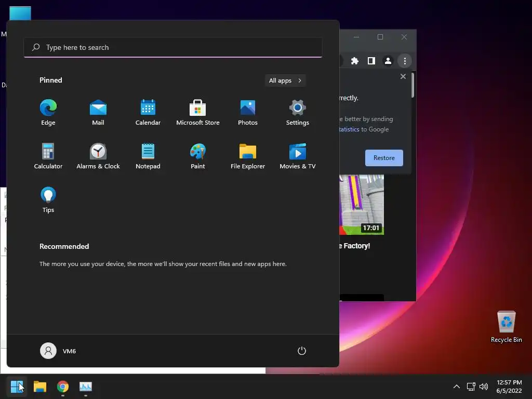The image size is (532, 399).
Task: Launch the Photos app
Action: pos(248,113)
